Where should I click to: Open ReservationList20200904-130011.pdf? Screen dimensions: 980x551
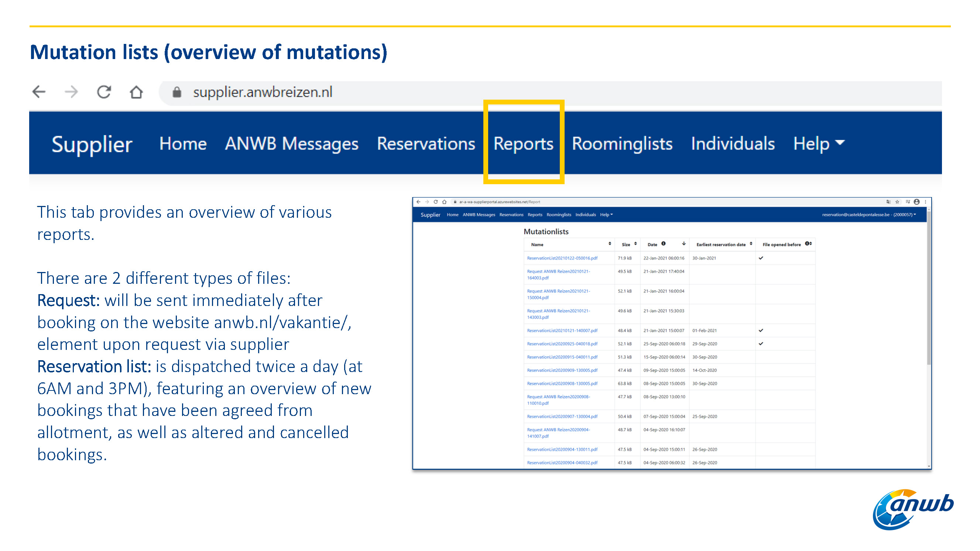coord(562,450)
